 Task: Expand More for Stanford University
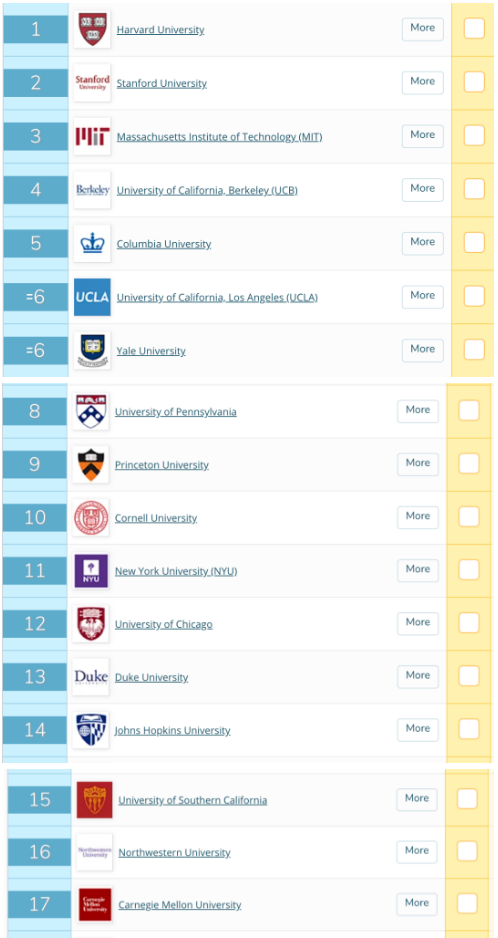(423, 82)
